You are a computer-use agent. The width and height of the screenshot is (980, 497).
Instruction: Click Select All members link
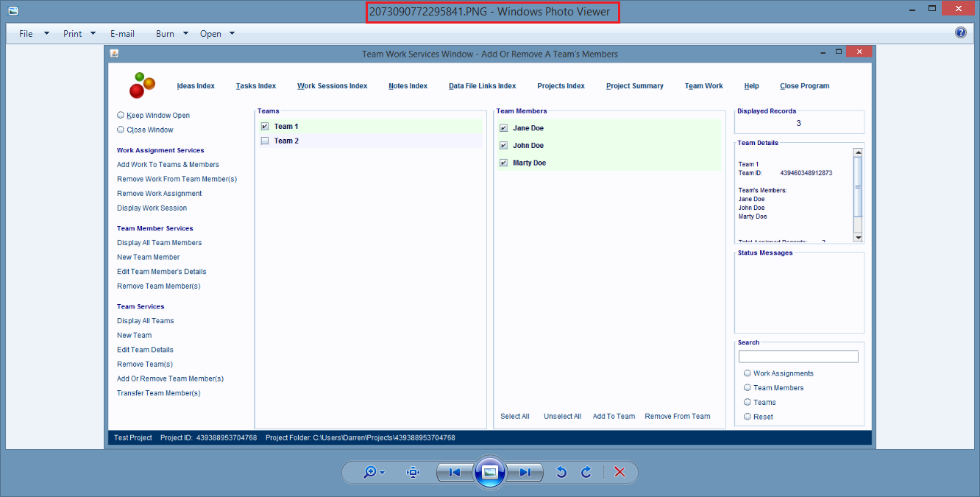pyautogui.click(x=515, y=417)
